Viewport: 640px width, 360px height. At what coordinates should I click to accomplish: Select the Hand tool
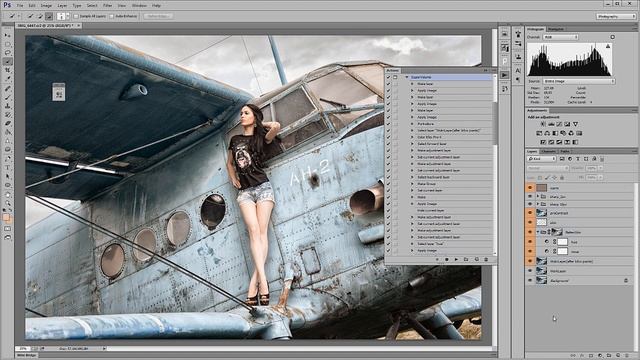click(x=8, y=194)
